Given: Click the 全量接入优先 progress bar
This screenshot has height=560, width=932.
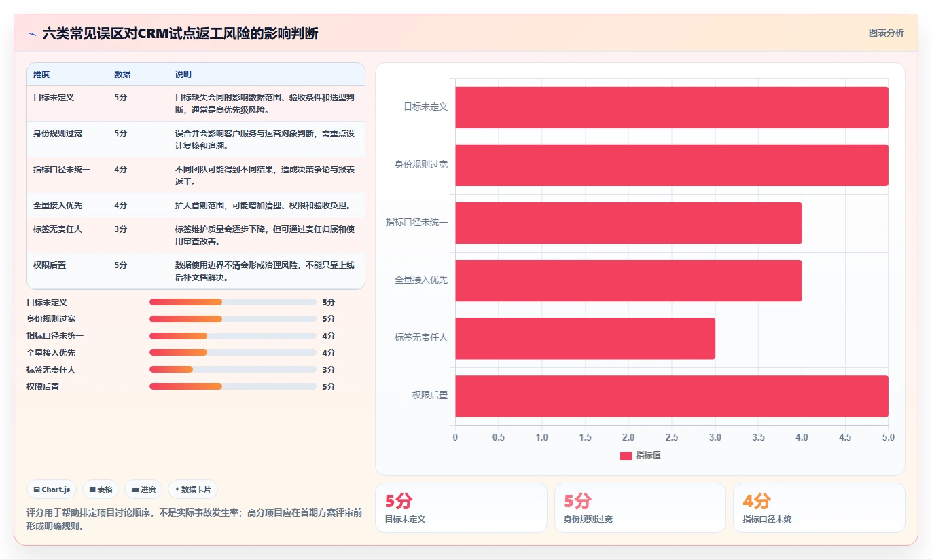Looking at the screenshot, I should [233, 352].
